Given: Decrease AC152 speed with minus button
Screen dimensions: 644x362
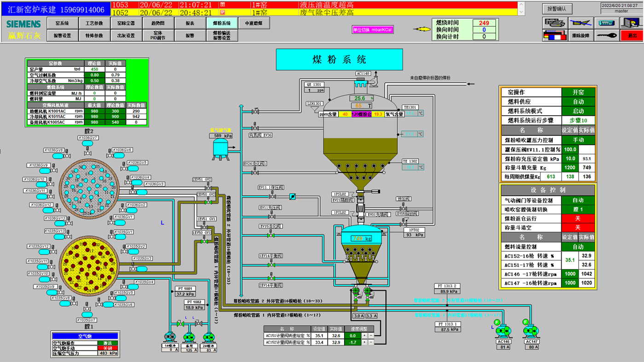Looking at the screenshot, I should coord(371,343).
